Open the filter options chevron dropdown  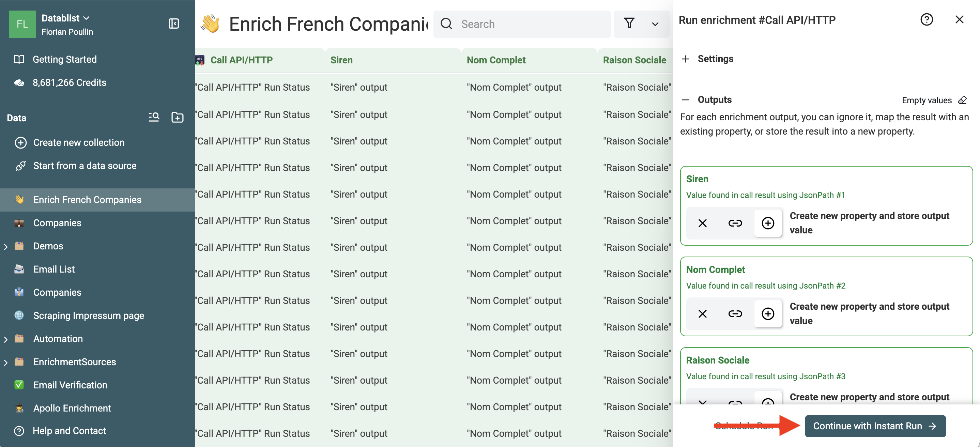coord(655,24)
